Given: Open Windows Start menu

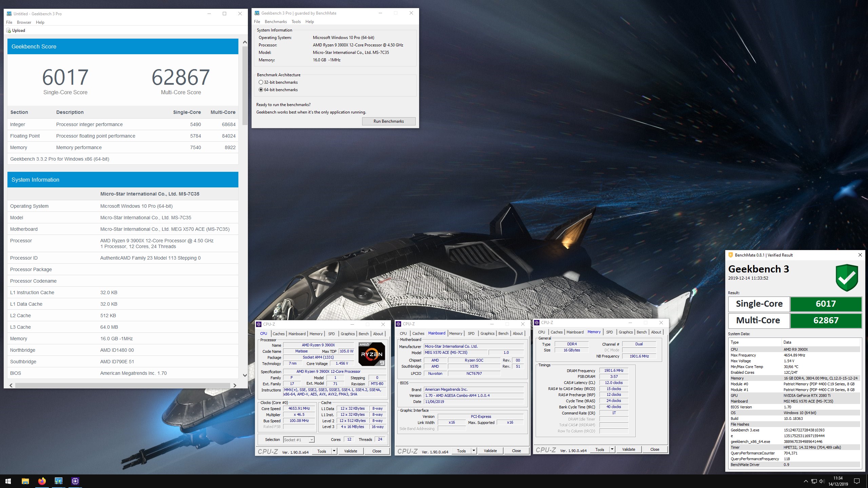Looking at the screenshot, I should click(x=8, y=481).
